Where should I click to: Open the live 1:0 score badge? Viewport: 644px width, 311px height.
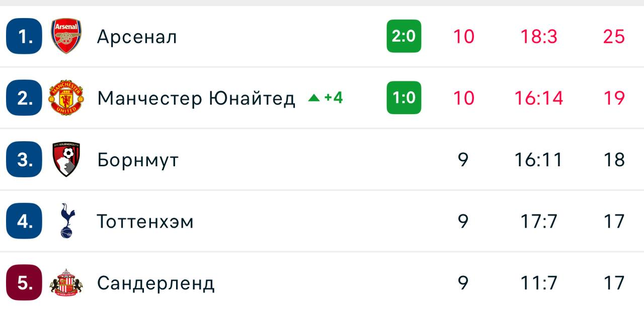click(404, 97)
